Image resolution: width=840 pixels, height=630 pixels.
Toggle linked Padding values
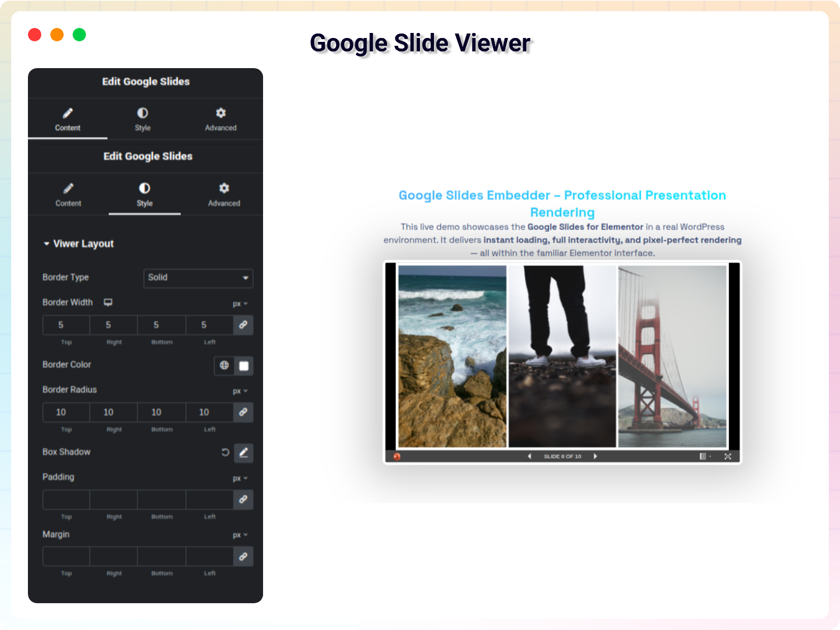pos(243,499)
